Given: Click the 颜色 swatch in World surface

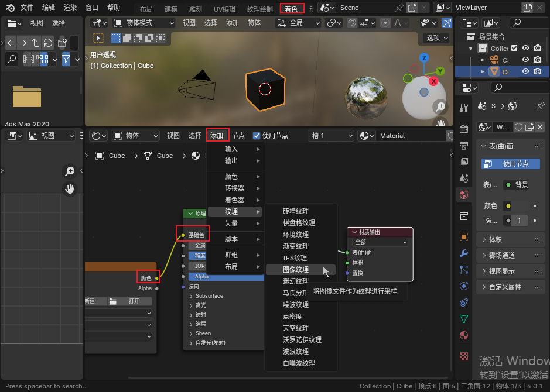Looking at the screenshot, I should coord(520,206).
